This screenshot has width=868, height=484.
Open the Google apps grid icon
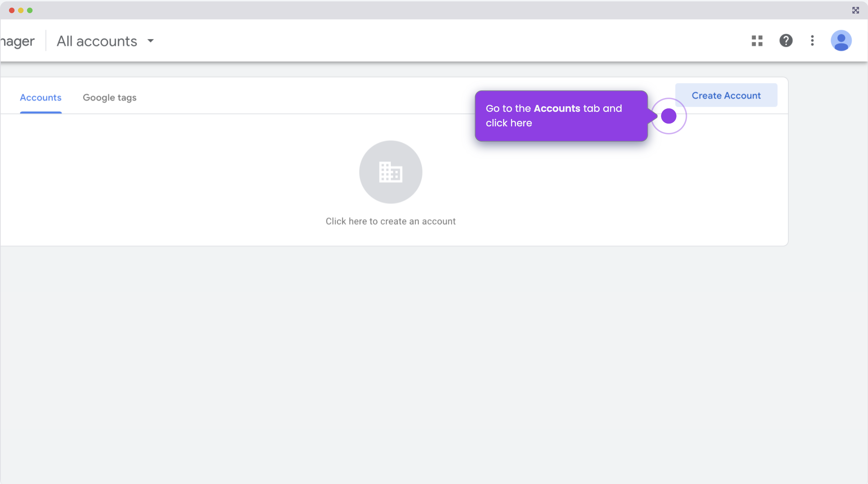(757, 41)
